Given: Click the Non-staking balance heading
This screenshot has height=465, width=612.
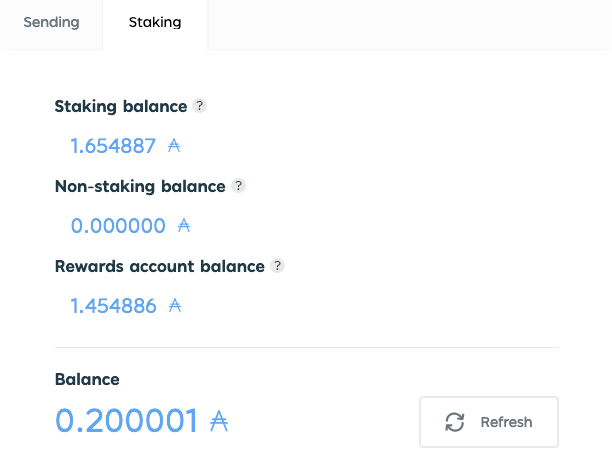Looking at the screenshot, I should (140, 187).
